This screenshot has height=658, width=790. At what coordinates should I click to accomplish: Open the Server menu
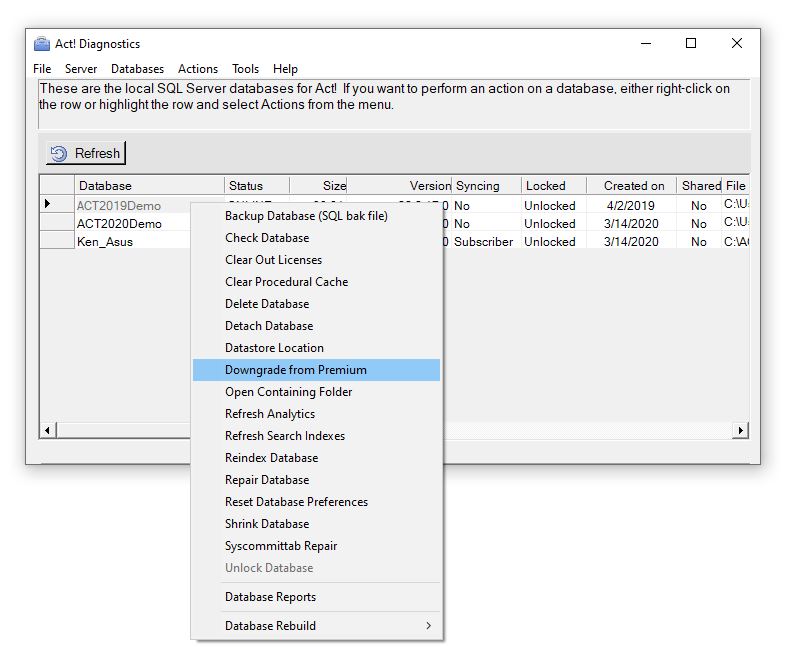click(x=81, y=69)
